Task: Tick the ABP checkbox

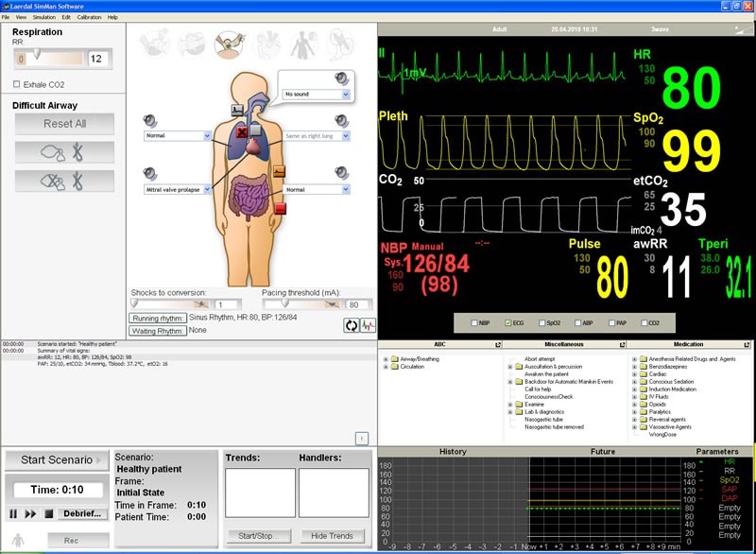Action: 577,322
